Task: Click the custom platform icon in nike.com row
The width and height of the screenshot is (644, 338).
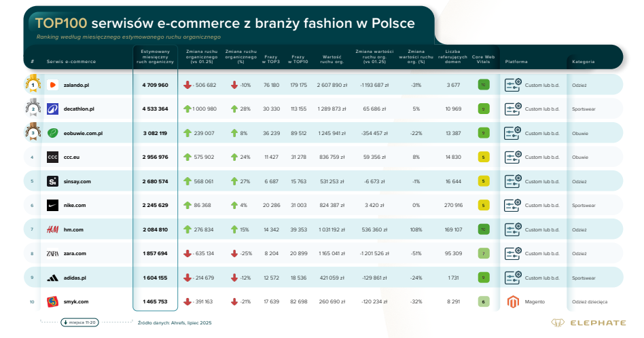Action: (513, 205)
